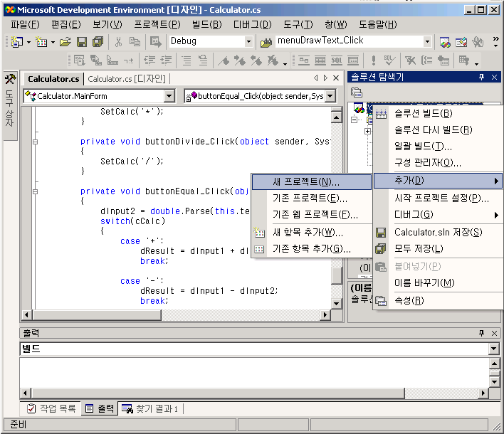This screenshot has height=434, width=504.
Task: Click code editor scroll up arrow
Action: point(336,117)
